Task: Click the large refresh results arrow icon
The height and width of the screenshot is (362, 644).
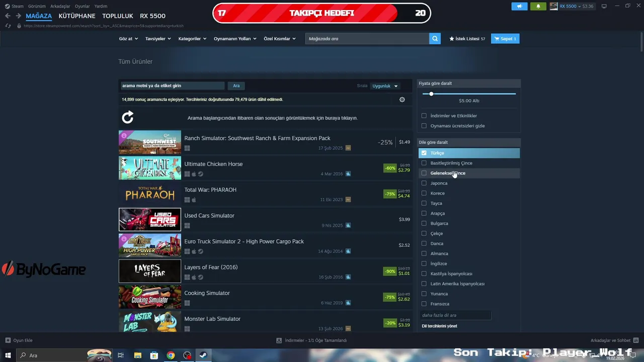Action: click(128, 118)
